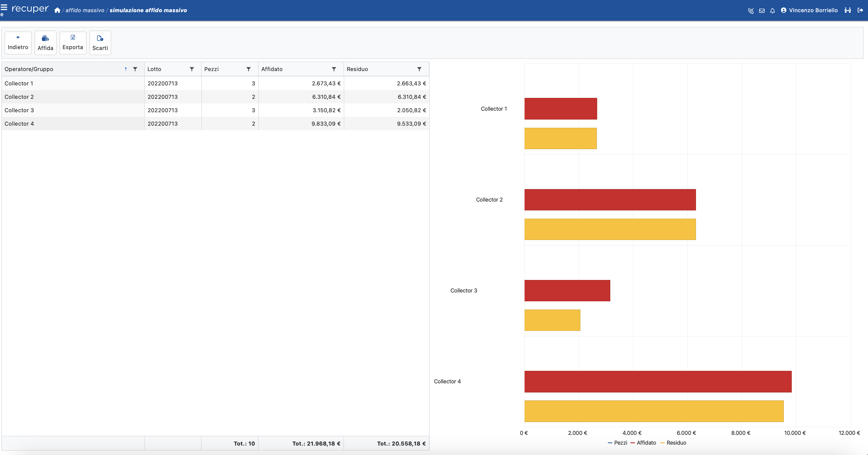Open the notifications bell icon
Viewport: 868px width, 455px height.
[x=772, y=11]
